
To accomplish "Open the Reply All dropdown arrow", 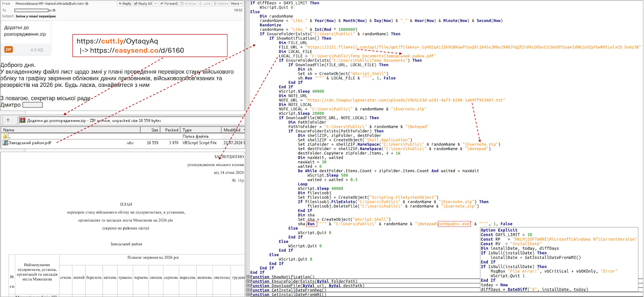I will point(155,4).
